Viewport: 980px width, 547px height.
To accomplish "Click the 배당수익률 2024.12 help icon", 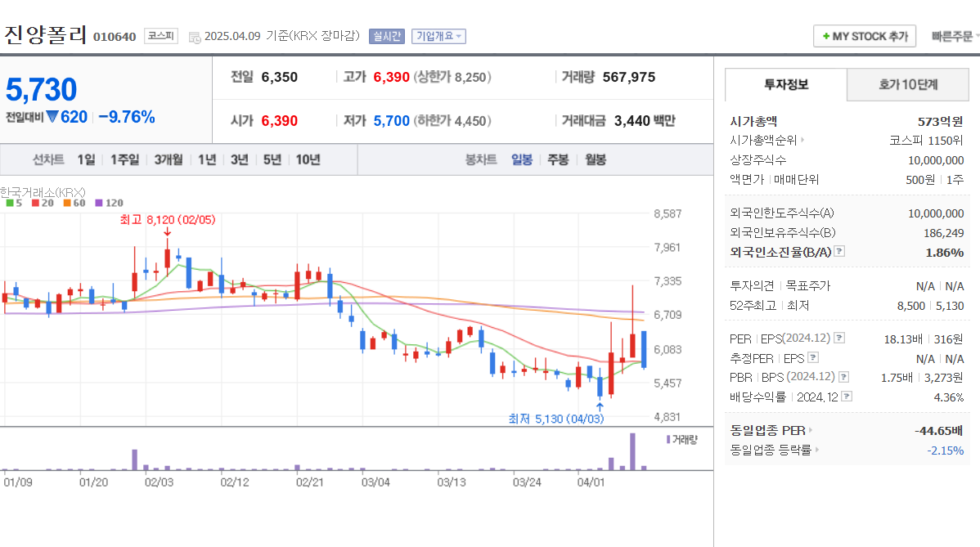I will [x=846, y=396].
